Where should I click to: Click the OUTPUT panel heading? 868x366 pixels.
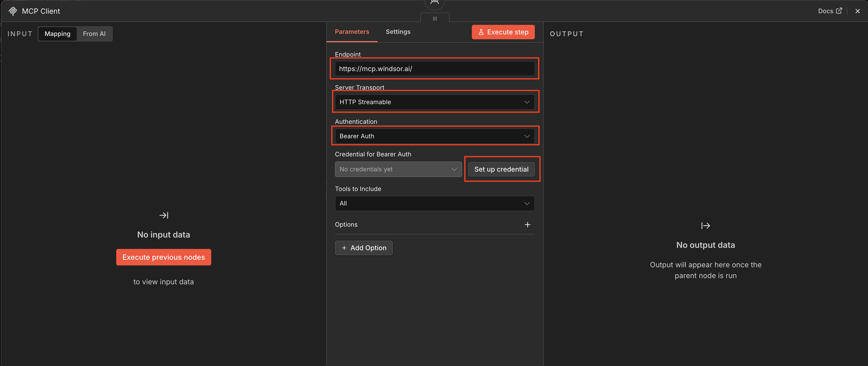coord(567,34)
